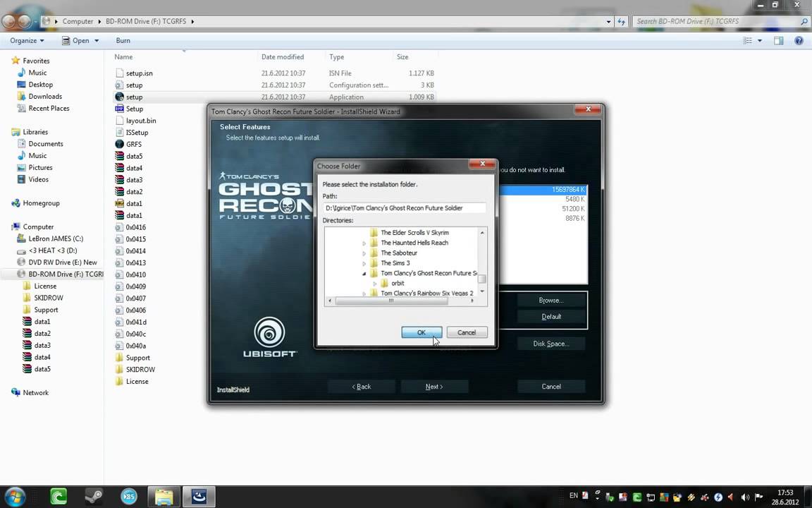Click the address bar refresh button
Viewport: 812px width, 508px height.
tap(621, 21)
